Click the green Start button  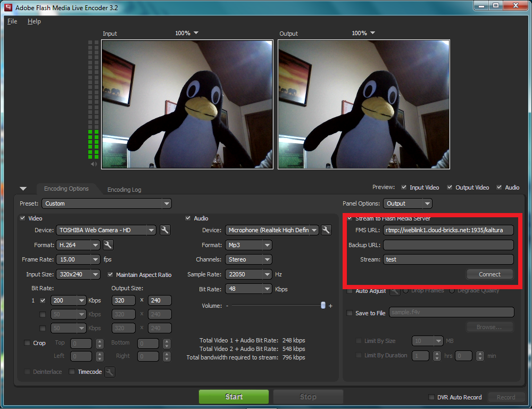point(234,396)
